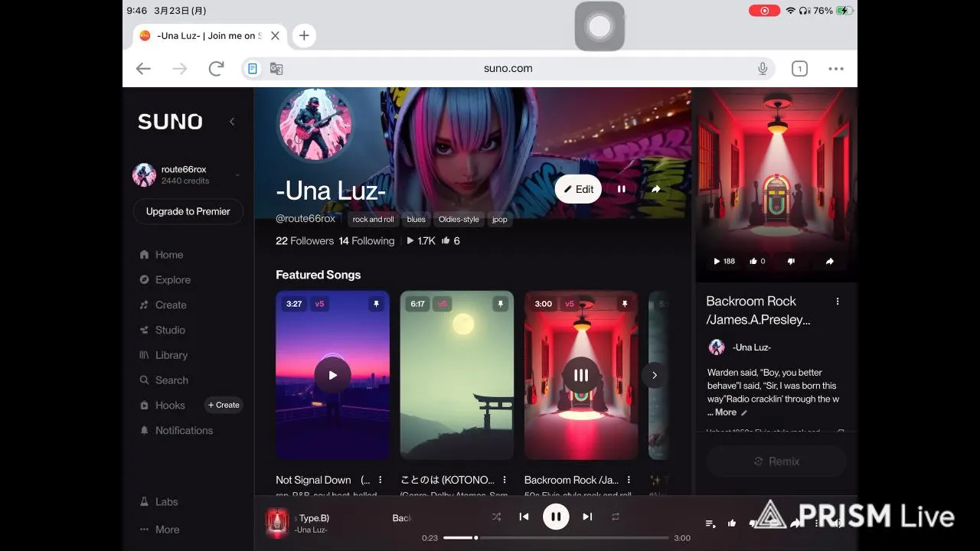Show next featured songs
Viewport: 980px width, 551px height.
pos(654,375)
